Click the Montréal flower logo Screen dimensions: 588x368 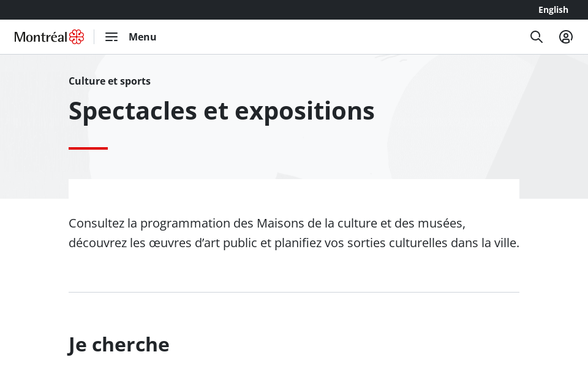click(75, 37)
